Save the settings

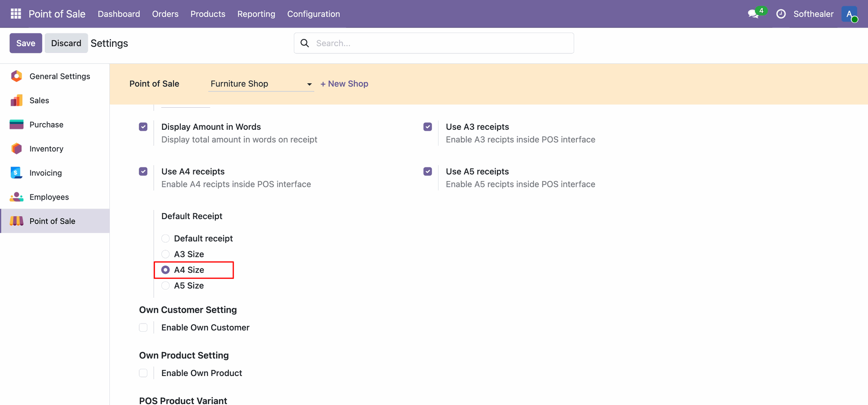(x=26, y=43)
